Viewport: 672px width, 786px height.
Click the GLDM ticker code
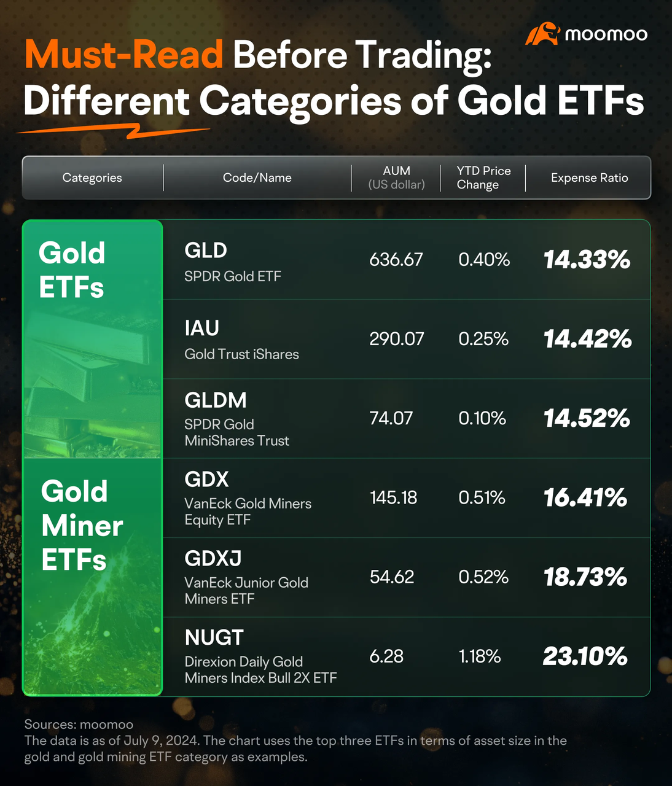[216, 400]
